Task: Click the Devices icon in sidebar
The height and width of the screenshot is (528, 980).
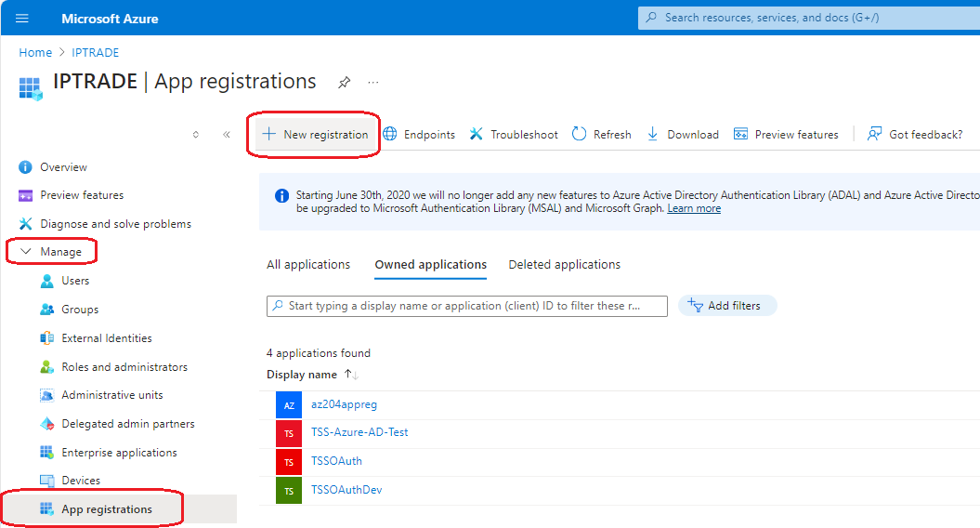Action: pos(46,481)
